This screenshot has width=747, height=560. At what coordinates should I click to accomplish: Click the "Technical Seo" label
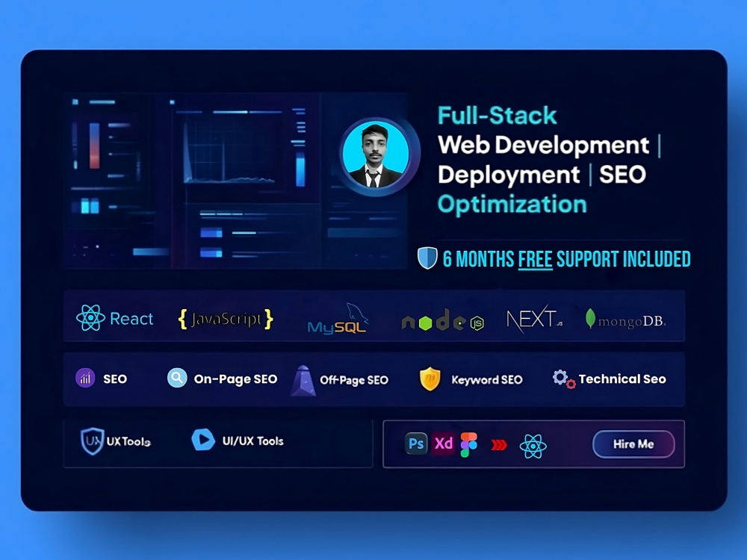[x=622, y=379]
